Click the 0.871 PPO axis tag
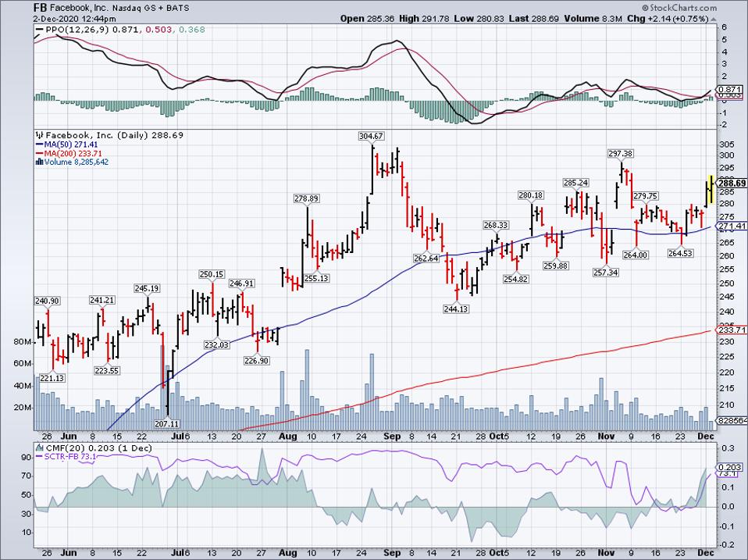748x560 pixels. click(730, 90)
